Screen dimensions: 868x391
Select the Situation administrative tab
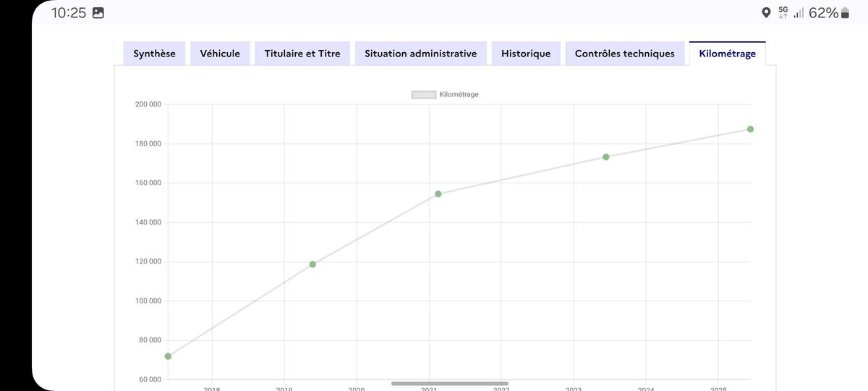pyautogui.click(x=421, y=54)
